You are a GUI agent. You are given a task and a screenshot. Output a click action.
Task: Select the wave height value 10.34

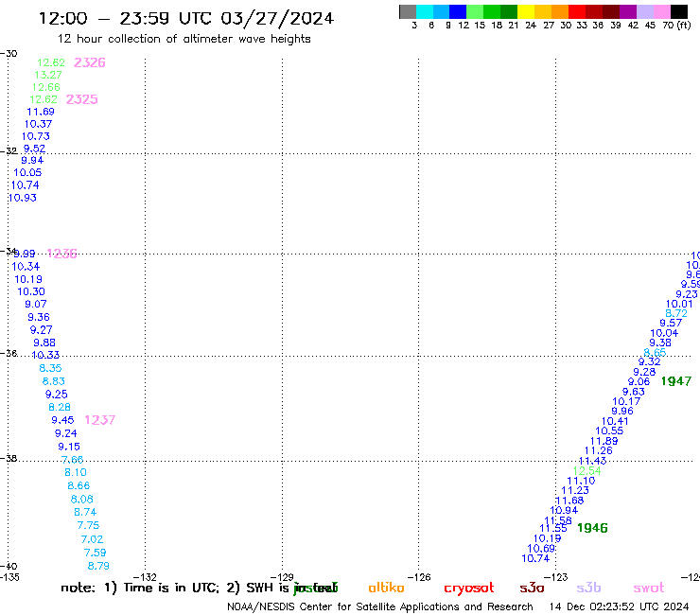(26, 267)
